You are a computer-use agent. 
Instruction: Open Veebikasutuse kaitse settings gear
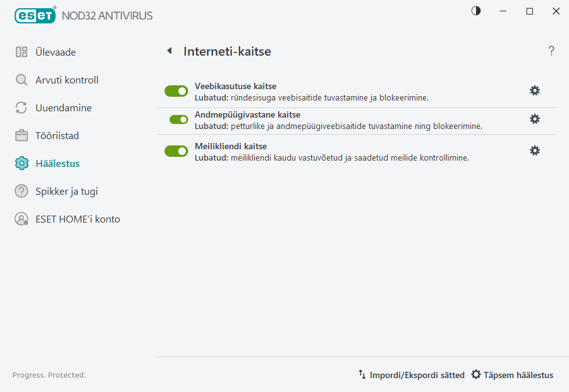coord(535,90)
